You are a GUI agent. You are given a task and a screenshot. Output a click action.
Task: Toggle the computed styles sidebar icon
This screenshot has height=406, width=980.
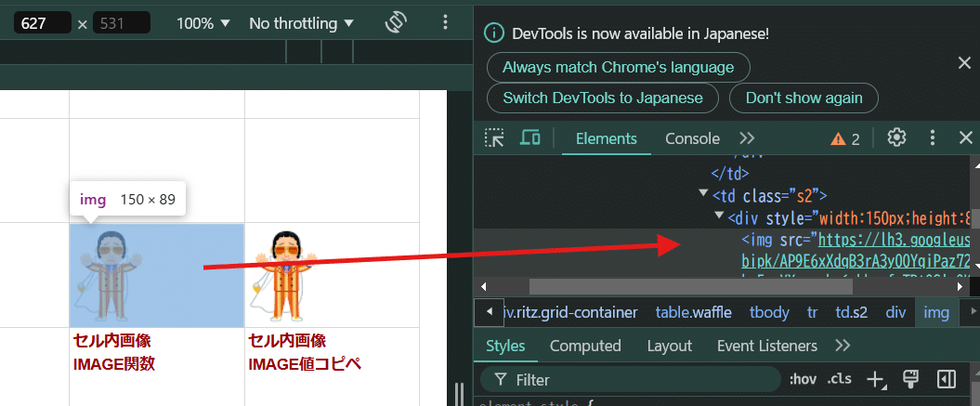[x=947, y=379]
